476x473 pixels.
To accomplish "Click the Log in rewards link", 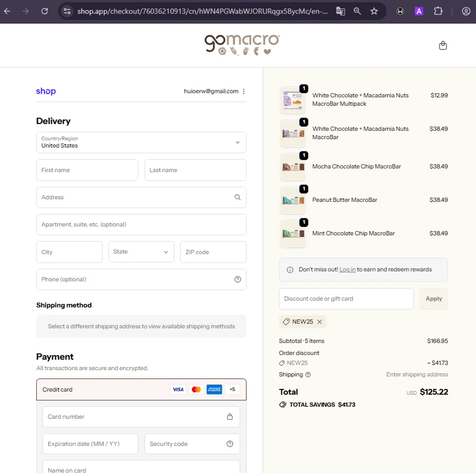I will click(347, 269).
